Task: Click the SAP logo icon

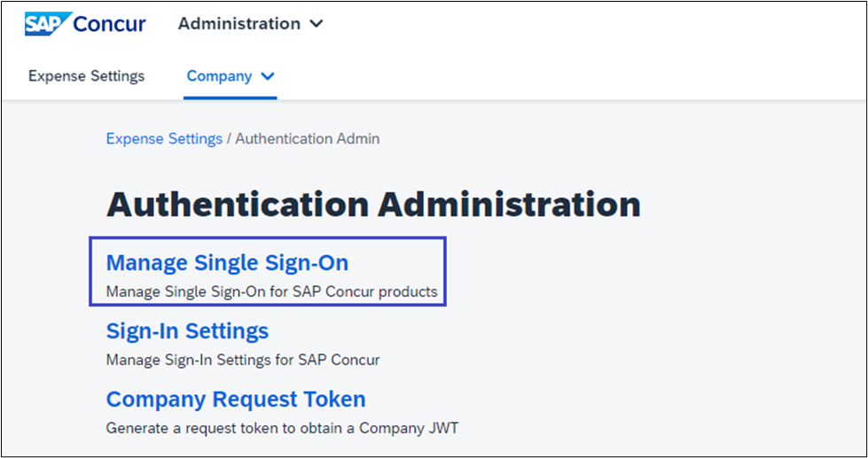Action: tap(46, 24)
